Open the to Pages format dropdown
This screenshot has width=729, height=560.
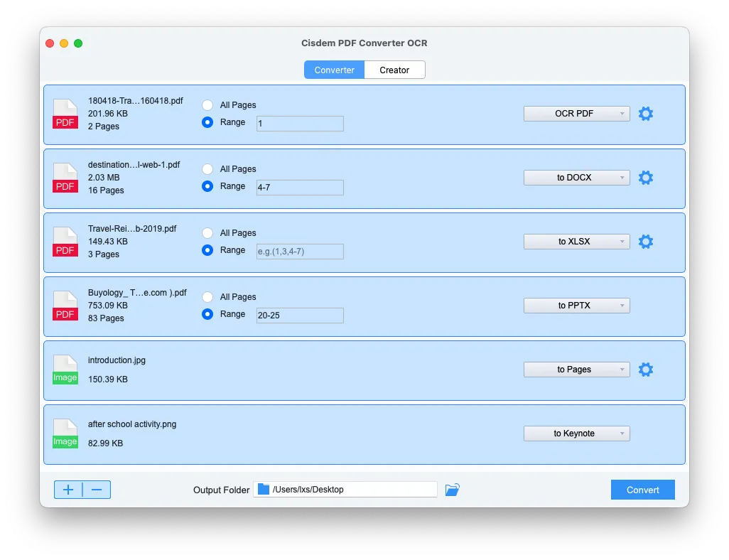(x=576, y=370)
